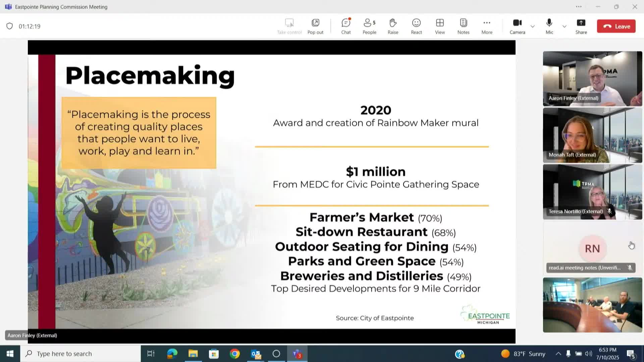Leave the meeting
Image resolution: width=644 pixels, height=362 pixels.
pyautogui.click(x=616, y=26)
